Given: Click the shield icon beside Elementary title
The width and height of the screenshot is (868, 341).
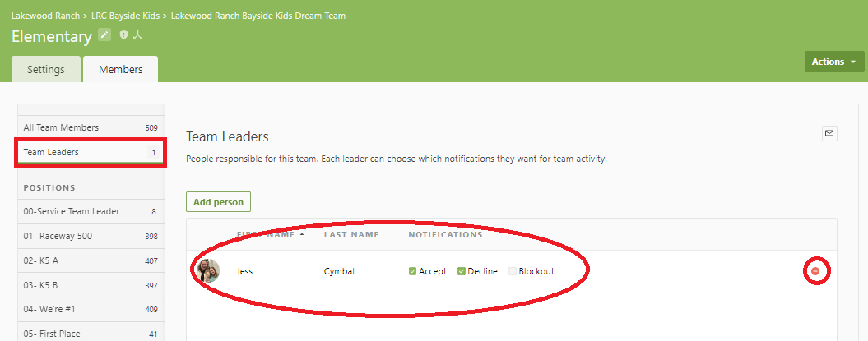Looking at the screenshot, I should [x=123, y=35].
